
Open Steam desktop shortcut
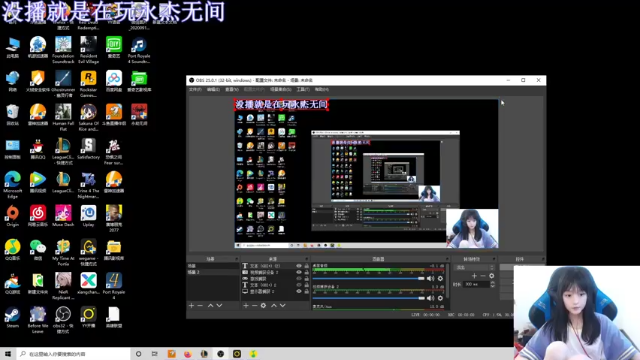click(x=13, y=318)
